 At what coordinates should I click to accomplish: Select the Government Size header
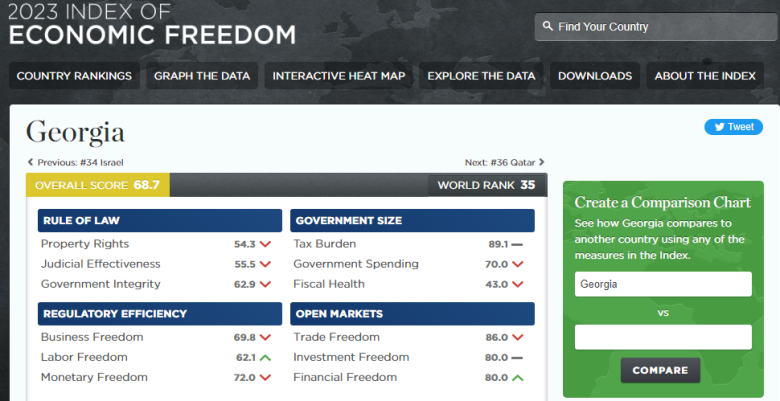[x=412, y=220]
